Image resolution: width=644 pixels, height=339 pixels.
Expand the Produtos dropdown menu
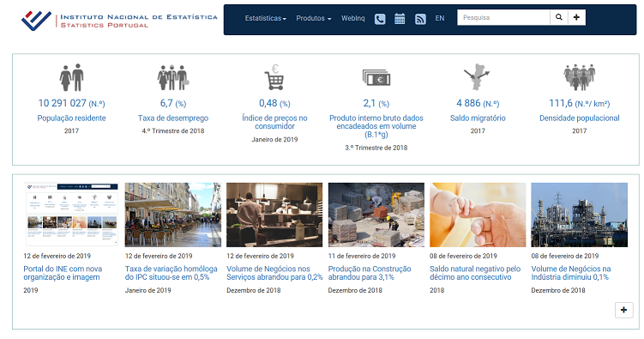click(x=313, y=18)
